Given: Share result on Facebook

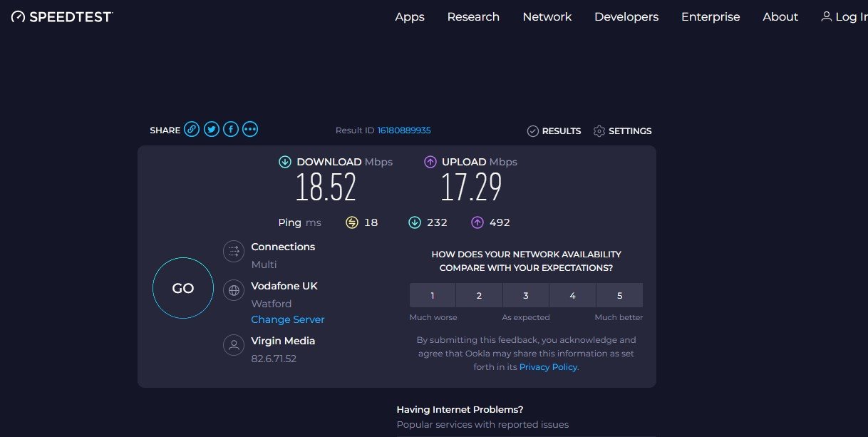Looking at the screenshot, I should pos(230,129).
